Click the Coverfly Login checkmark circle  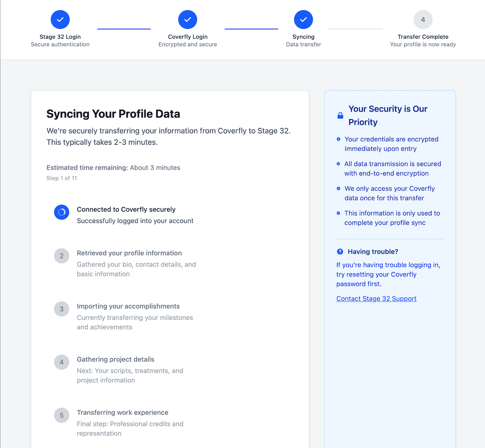pos(188,19)
